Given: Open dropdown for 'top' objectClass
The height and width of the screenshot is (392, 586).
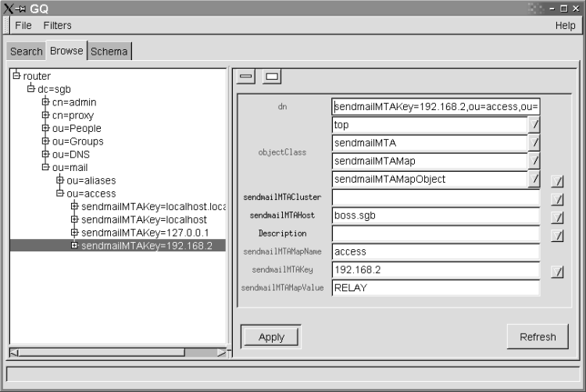Looking at the screenshot, I should tap(534, 125).
